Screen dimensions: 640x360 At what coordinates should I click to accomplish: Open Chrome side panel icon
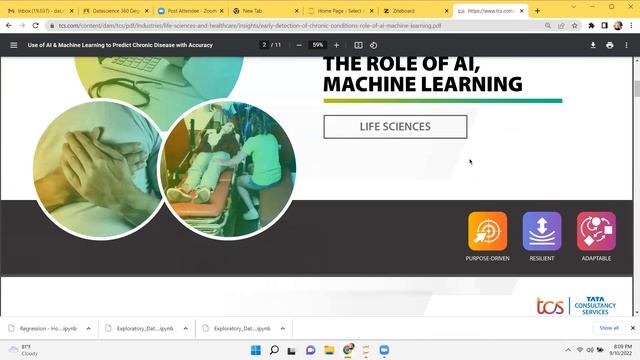click(604, 26)
